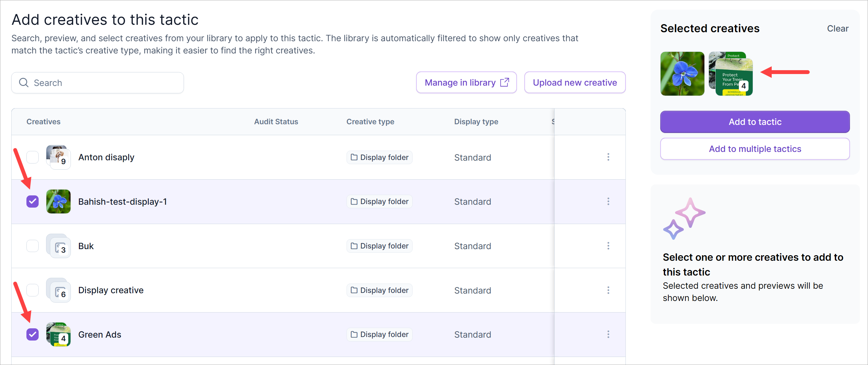Clear the selected creatives
Screen dimensions: 868x365
[x=837, y=29]
